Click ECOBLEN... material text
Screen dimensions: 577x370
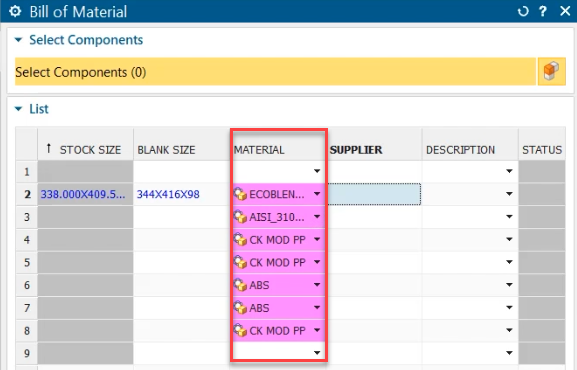pos(277,194)
